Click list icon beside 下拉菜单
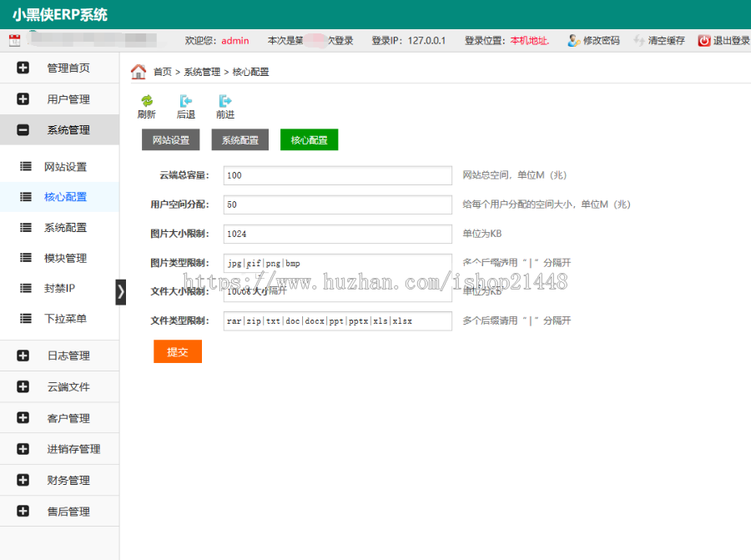This screenshot has height=560, width=751. [26, 319]
